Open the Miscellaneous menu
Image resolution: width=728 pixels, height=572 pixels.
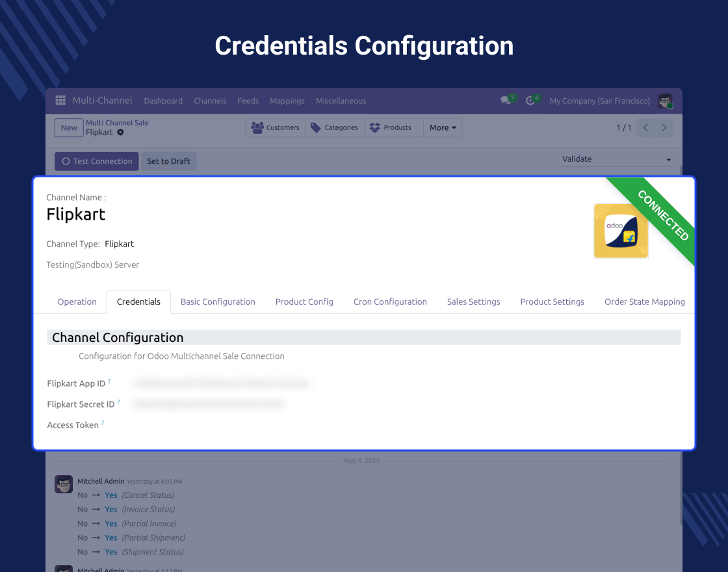[x=341, y=101]
